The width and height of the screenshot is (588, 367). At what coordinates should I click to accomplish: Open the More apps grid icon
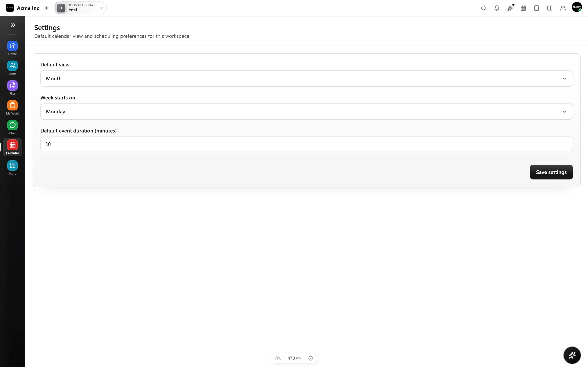click(x=12, y=168)
